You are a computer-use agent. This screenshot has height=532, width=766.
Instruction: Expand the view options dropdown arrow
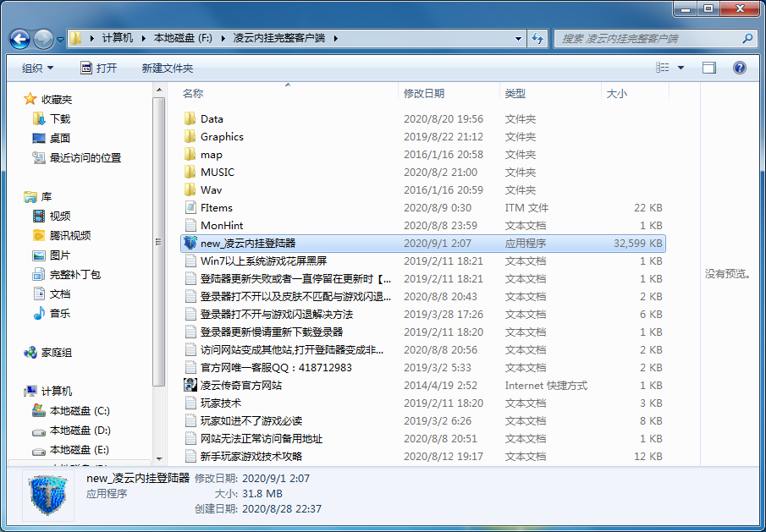(x=681, y=68)
